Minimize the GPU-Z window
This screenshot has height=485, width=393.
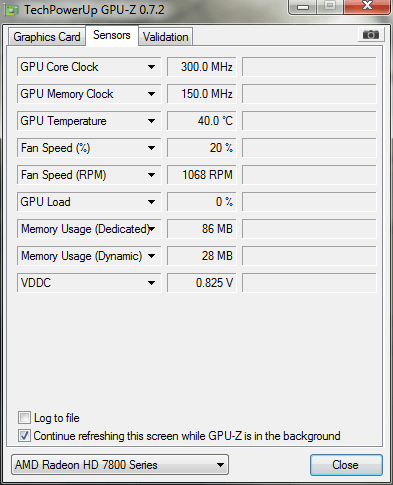pos(303,7)
